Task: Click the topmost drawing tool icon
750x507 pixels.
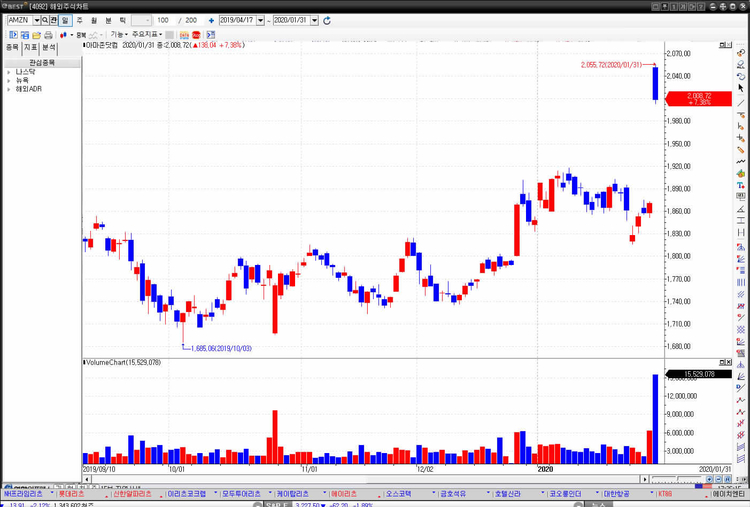Action: point(741,52)
